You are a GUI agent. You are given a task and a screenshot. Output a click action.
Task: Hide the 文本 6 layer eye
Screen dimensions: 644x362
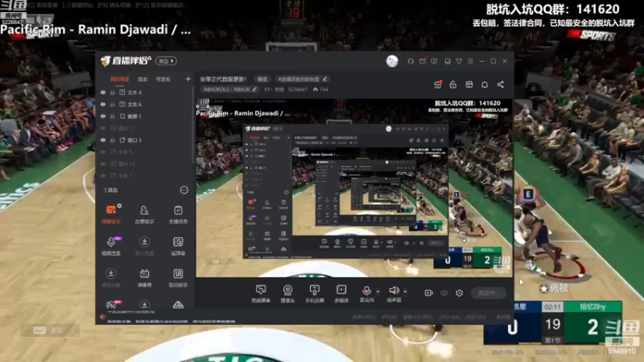[x=103, y=105]
